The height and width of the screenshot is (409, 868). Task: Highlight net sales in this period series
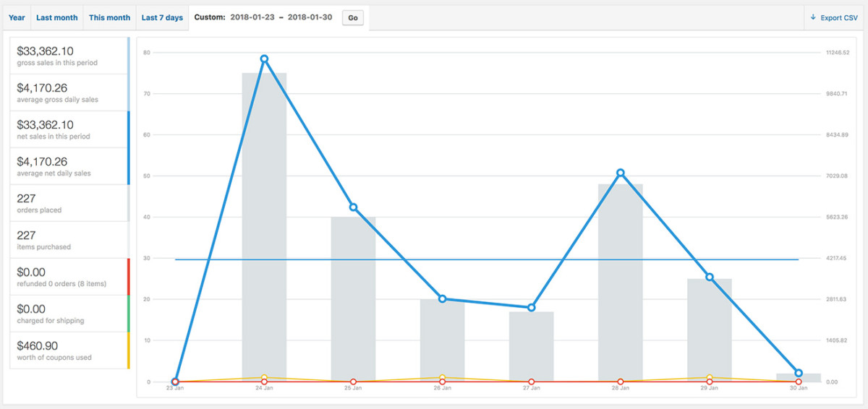pyautogui.click(x=69, y=129)
